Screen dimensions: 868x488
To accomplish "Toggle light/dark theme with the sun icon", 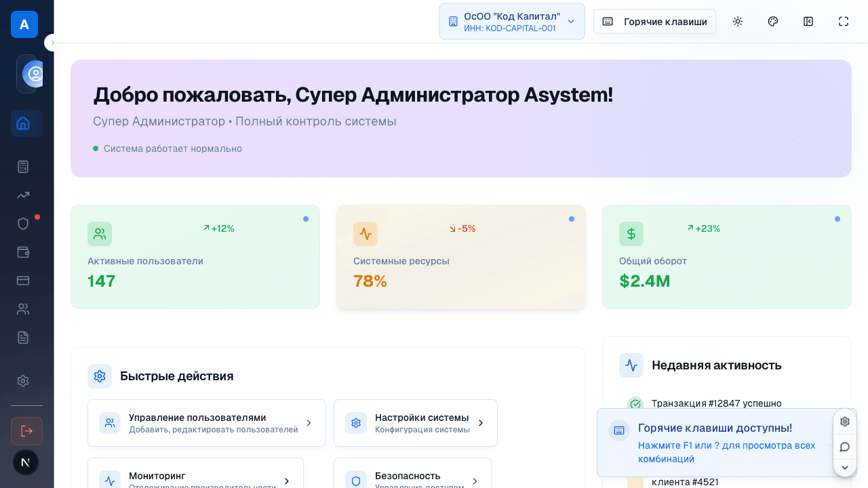I will [737, 21].
